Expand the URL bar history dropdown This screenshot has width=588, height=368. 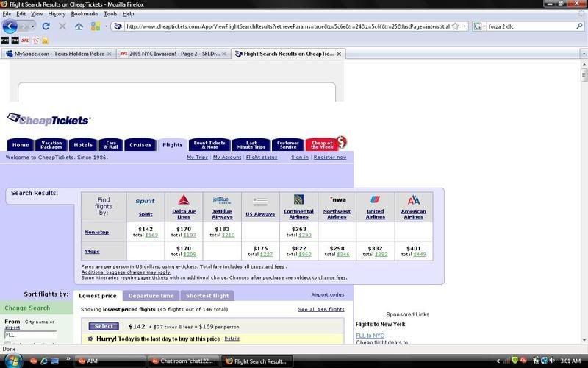465,26
